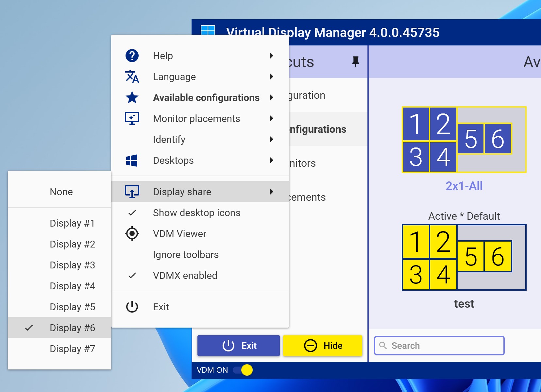Share Display #7
Image resolution: width=541 pixels, height=392 pixels.
tap(59, 349)
